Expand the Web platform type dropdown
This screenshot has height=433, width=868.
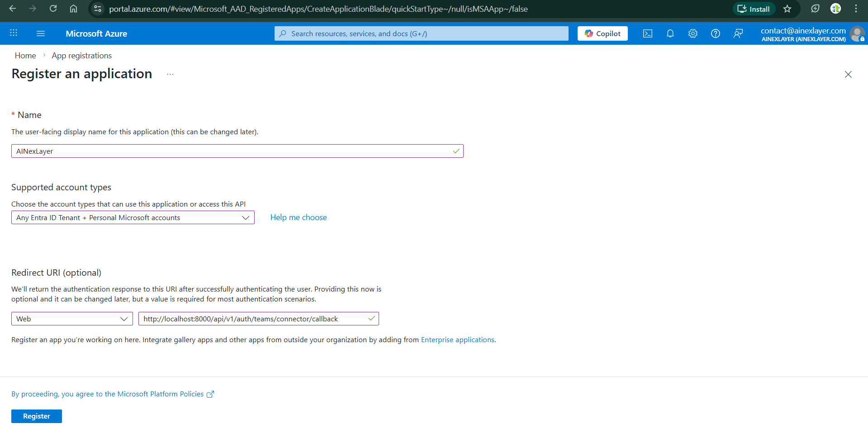[72, 319]
